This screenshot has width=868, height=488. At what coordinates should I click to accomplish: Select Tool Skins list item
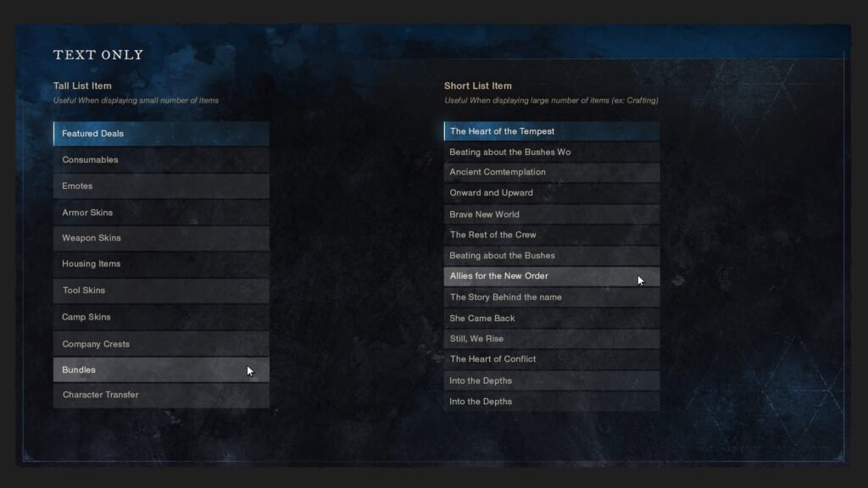point(161,291)
